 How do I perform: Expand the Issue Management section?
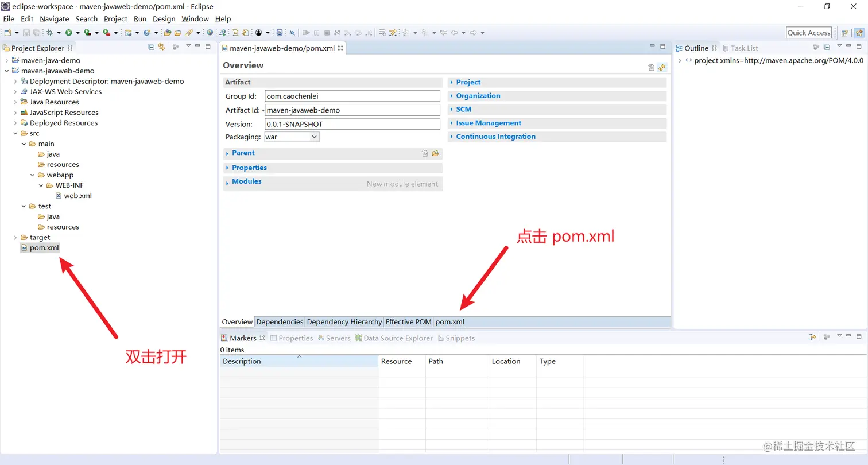coord(452,123)
